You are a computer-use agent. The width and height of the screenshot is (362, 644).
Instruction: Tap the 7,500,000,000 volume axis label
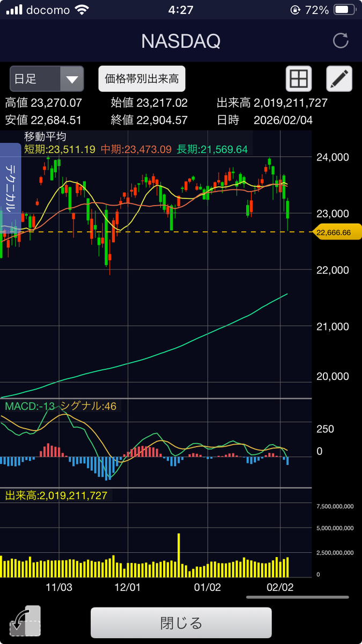click(335, 506)
